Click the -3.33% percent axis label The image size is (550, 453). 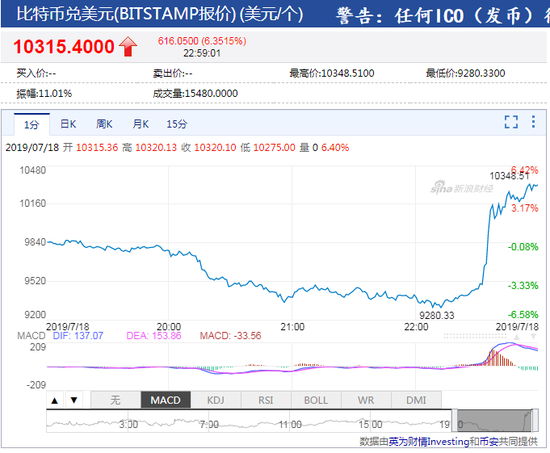coord(523,285)
